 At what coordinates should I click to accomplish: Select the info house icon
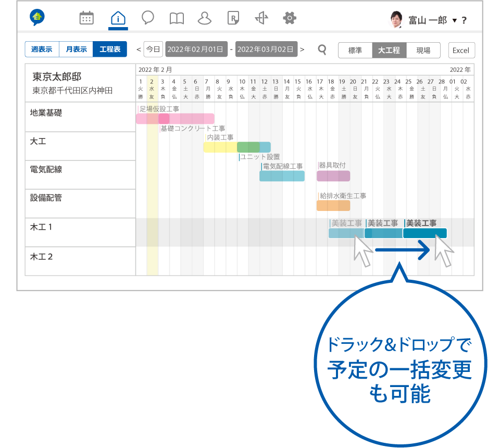pos(119,19)
